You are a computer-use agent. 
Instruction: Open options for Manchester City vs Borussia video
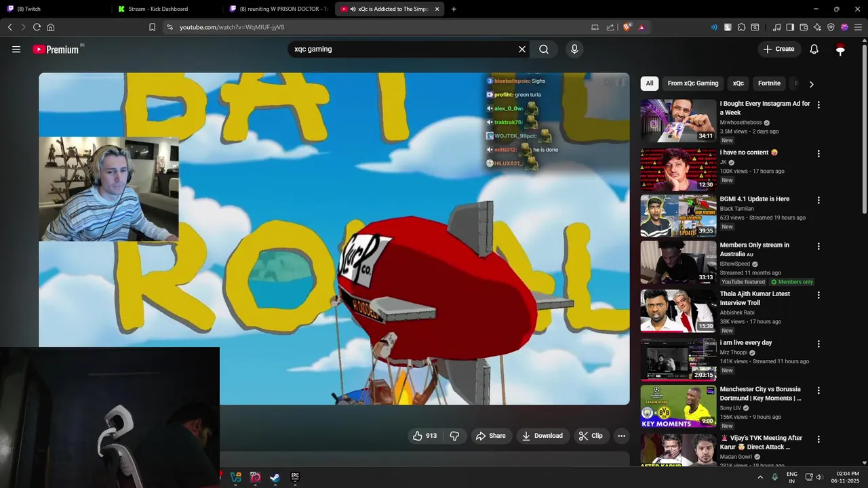click(x=818, y=391)
